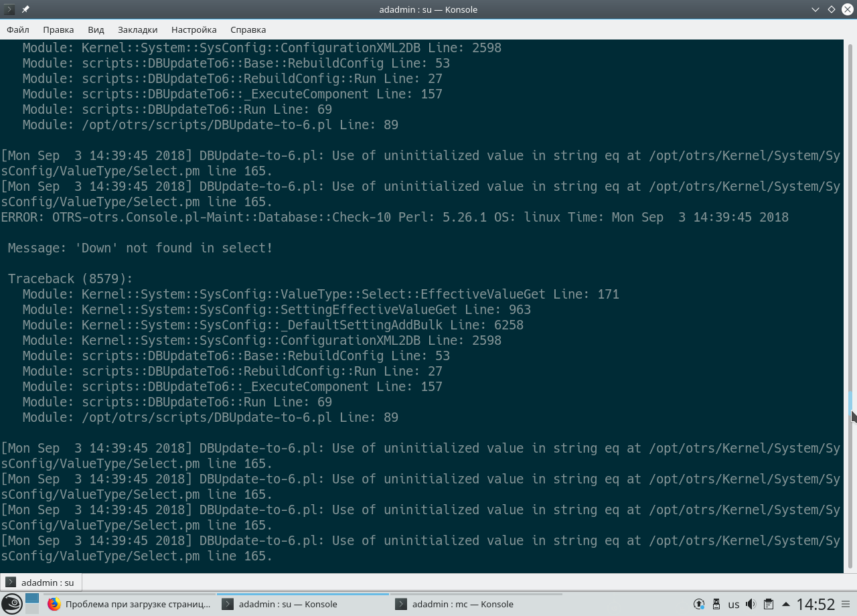Open the openSUSE application launcher
This screenshot has width=857, height=616.
11,605
